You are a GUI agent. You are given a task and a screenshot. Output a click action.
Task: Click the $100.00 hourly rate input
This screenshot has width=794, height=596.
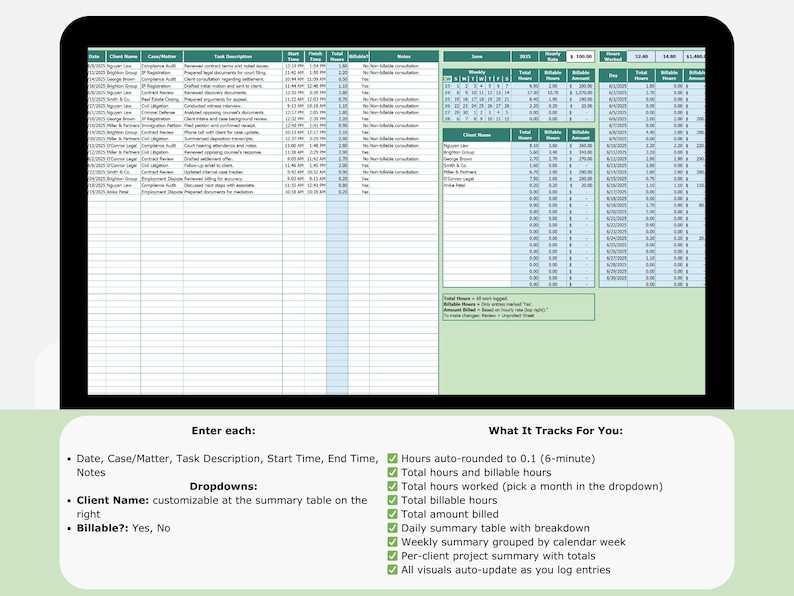click(x=580, y=56)
